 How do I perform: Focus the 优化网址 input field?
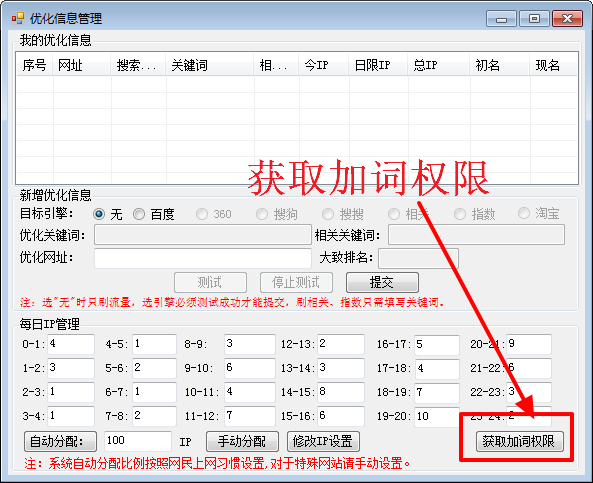click(x=203, y=258)
